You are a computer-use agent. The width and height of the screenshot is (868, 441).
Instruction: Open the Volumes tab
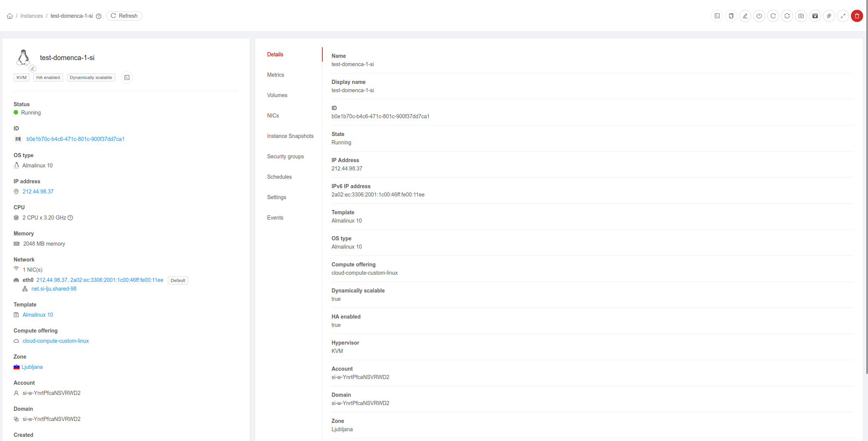coord(277,95)
